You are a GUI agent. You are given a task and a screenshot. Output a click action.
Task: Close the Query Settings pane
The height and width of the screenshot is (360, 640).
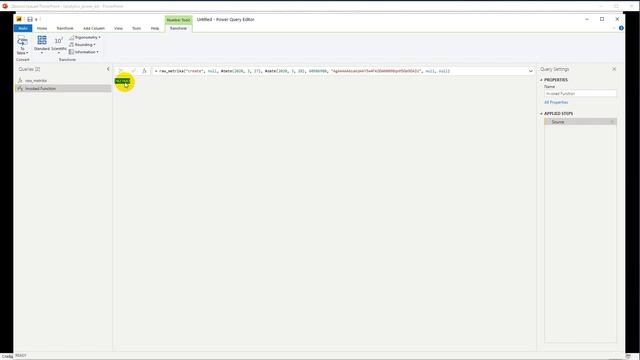pyautogui.click(x=614, y=69)
